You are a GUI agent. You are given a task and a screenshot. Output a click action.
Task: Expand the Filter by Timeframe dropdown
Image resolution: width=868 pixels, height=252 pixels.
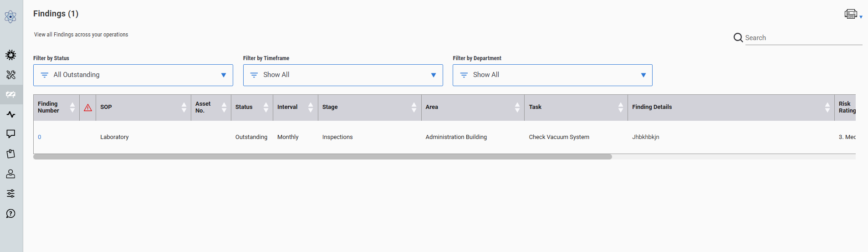[x=343, y=75]
